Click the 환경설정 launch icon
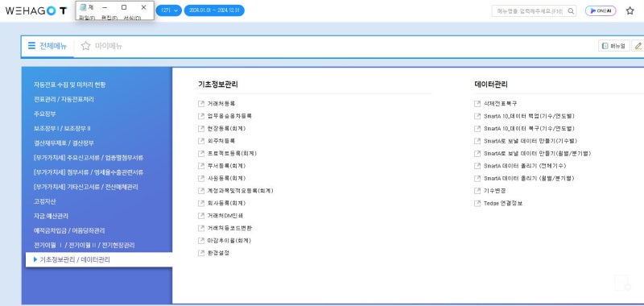 200,253
